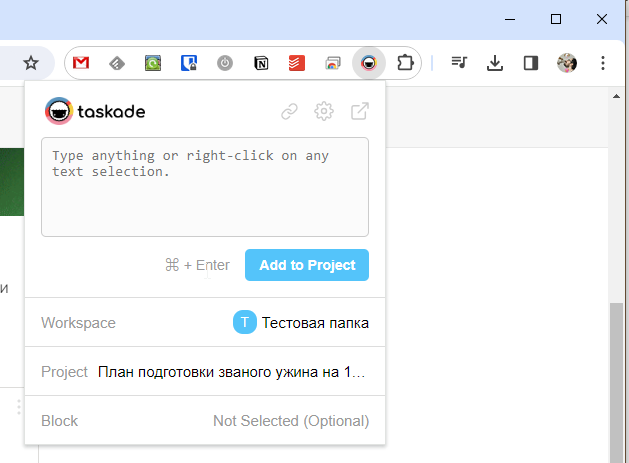Click the blue lock bookmark extension icon
The width and height of the screenshot is (629, 463).
tap(189, 63)
